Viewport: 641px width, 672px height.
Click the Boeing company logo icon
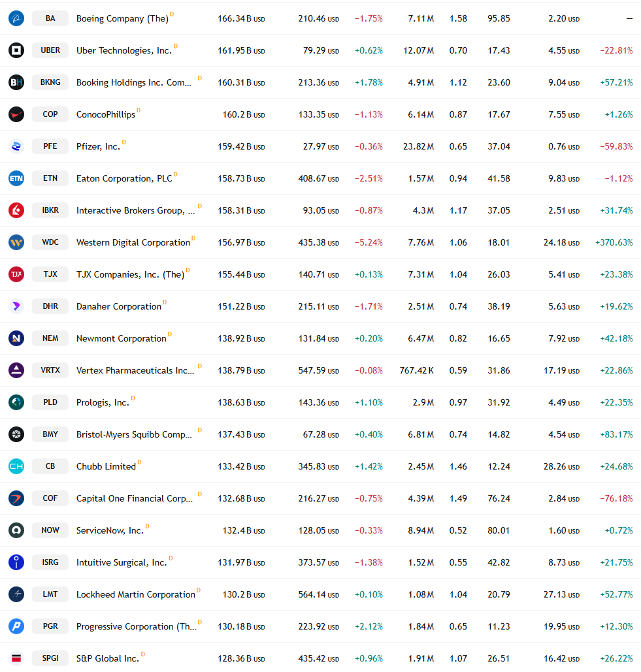pyautogui.click(x=16, y=18)
